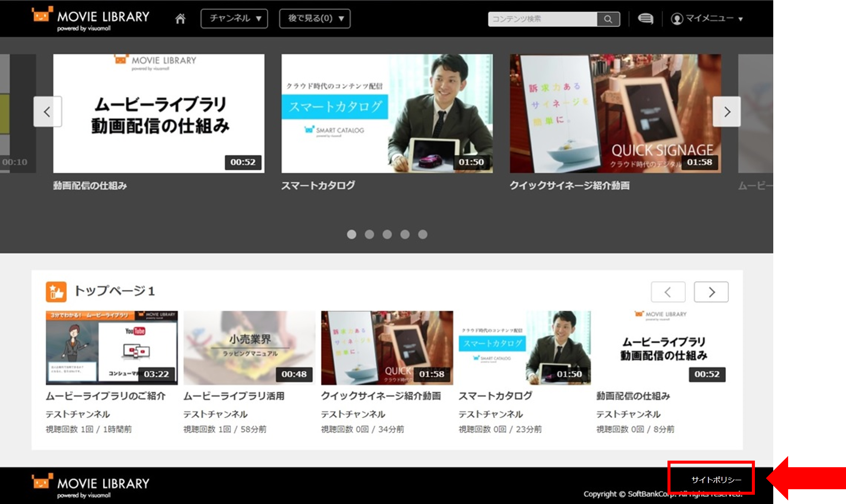Image resolution: width=846 pixels, height=504 pixels.
Task: Open the chat bubble messages icon
Action: 645,19
